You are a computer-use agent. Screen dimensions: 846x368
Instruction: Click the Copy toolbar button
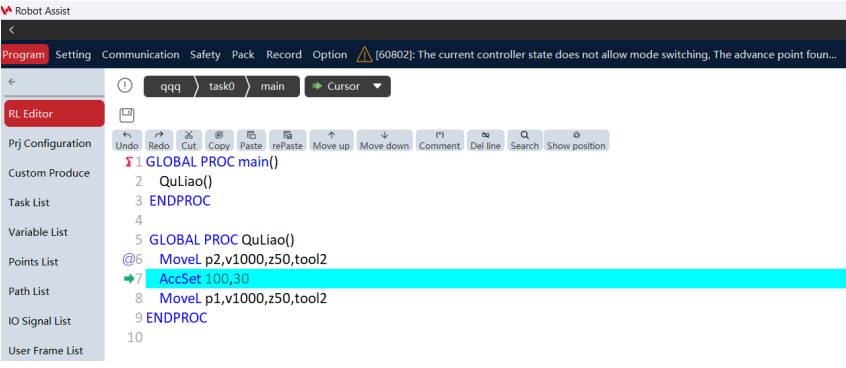click(x=219, y=140)
